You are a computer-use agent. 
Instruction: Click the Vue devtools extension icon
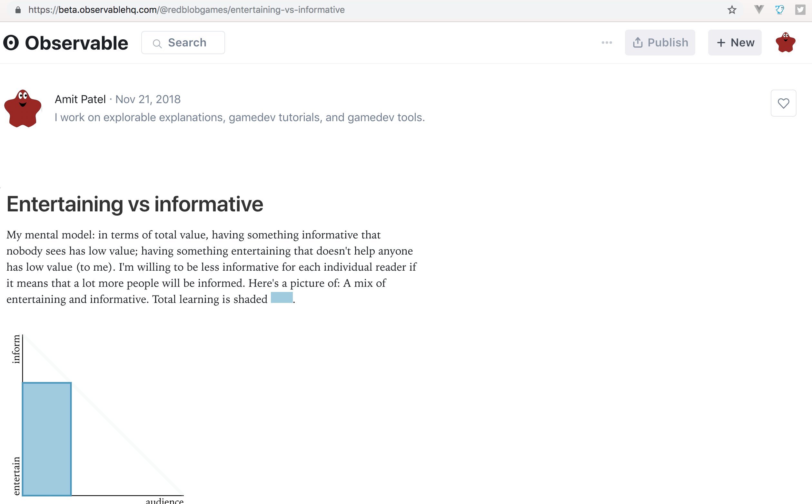pos(759,9)
